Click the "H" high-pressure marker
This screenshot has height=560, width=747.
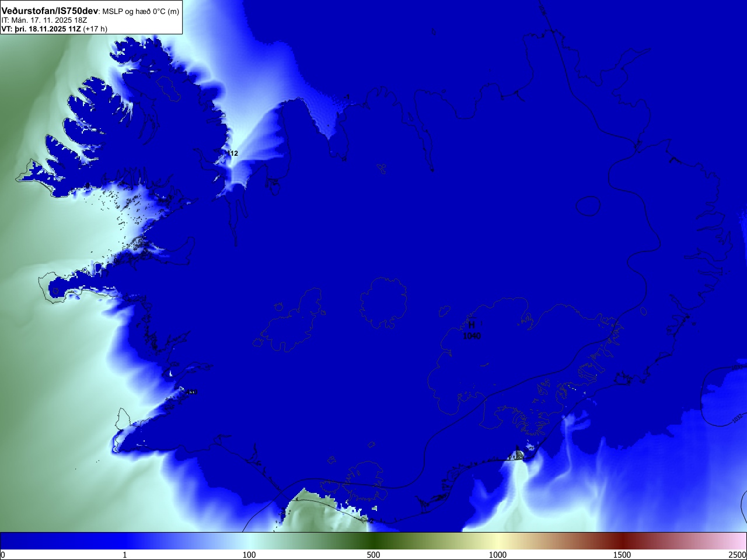472,325
